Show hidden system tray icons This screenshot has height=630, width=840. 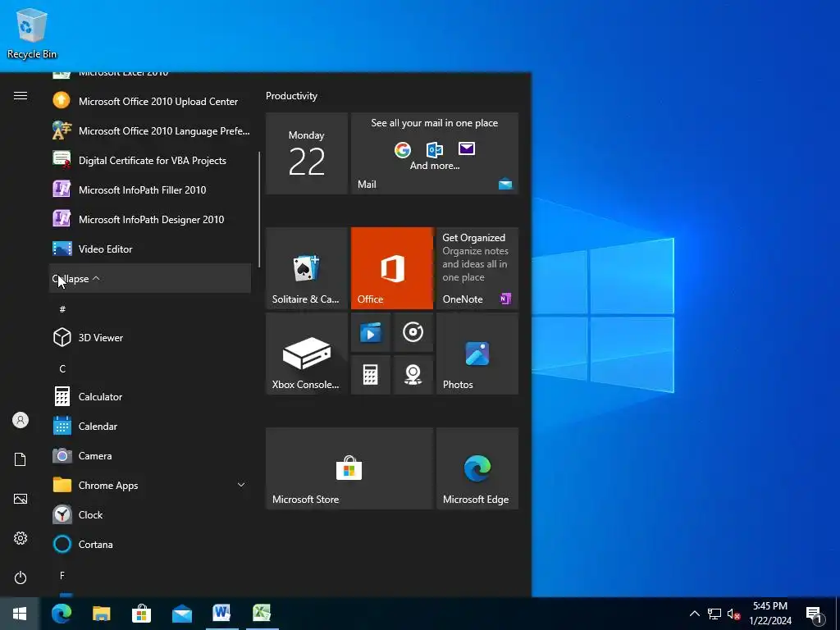(694, 614)
